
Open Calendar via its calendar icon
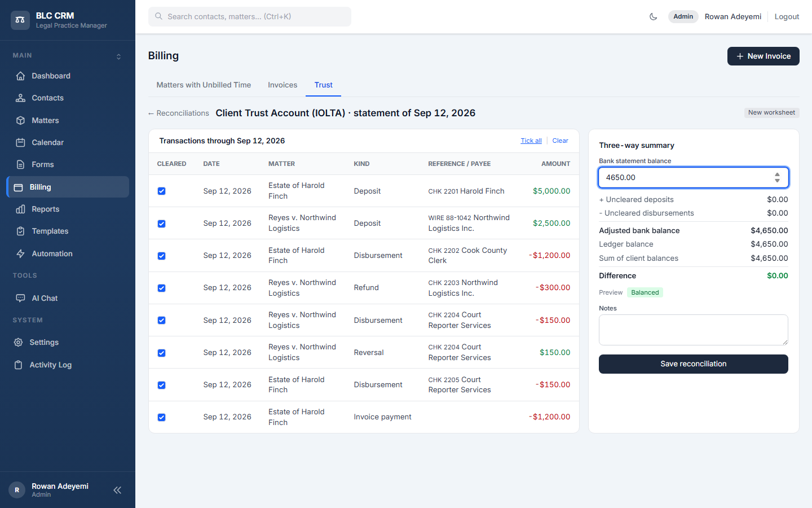coord(20,143)
